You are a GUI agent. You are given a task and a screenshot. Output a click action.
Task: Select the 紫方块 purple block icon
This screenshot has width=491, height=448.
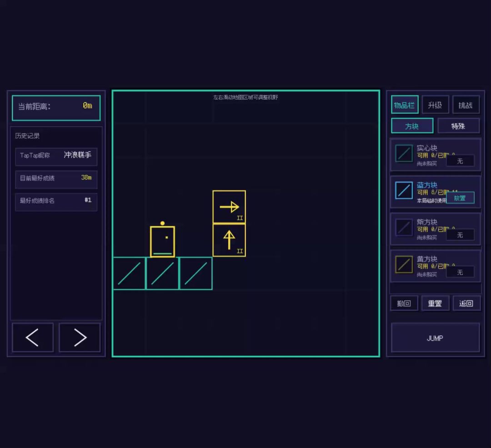[x=404, y=227]
